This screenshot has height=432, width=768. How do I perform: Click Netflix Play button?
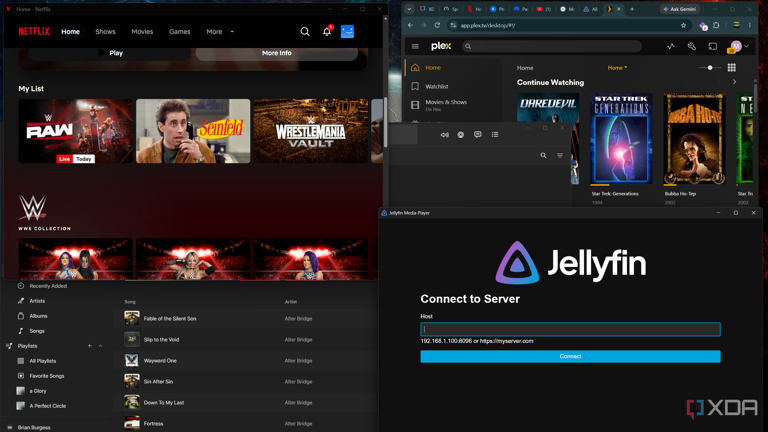[x=110, y=53]
